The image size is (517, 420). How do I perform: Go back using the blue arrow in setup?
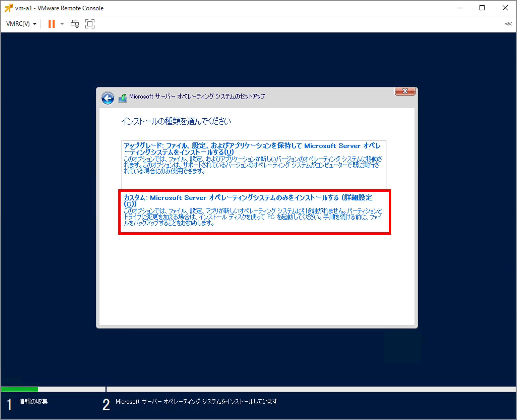tap(108, 98)
